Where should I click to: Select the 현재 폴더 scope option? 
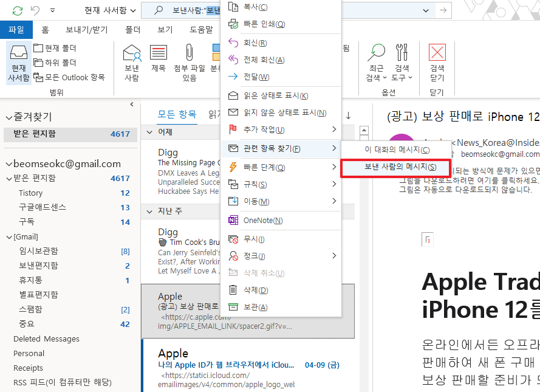[55, 48]
